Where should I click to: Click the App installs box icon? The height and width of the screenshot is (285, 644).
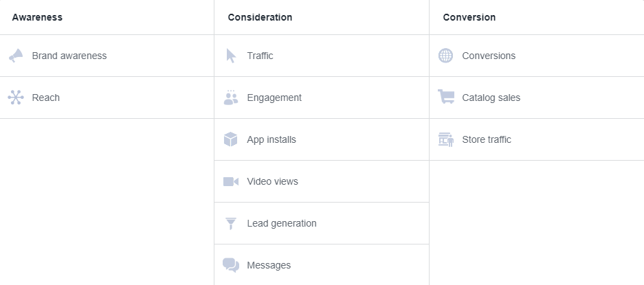pos(231,139)
